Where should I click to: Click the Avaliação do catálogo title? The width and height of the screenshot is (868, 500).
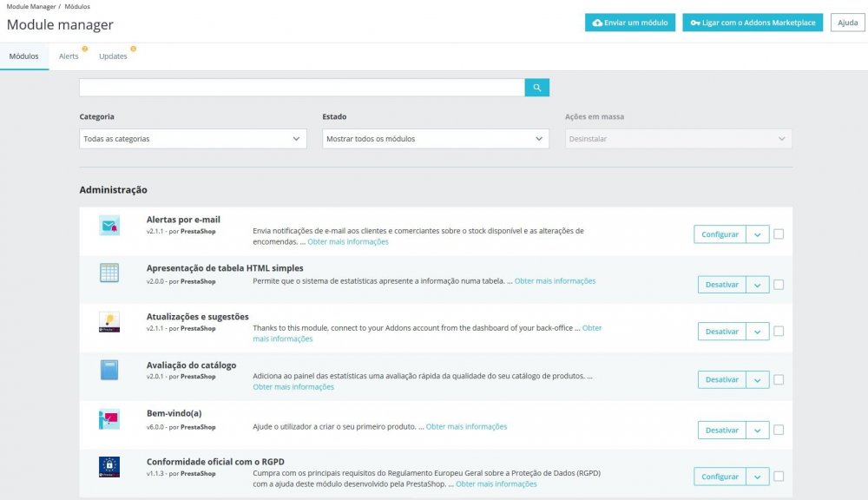pos(191,365)
